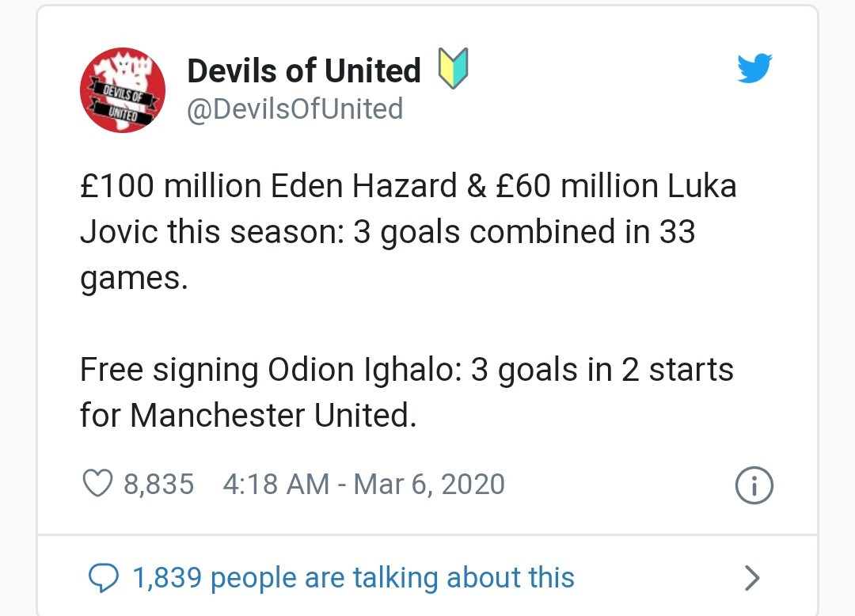
Task: Expand the conversation with the right chevron
Action: click(x=750, y=578)
